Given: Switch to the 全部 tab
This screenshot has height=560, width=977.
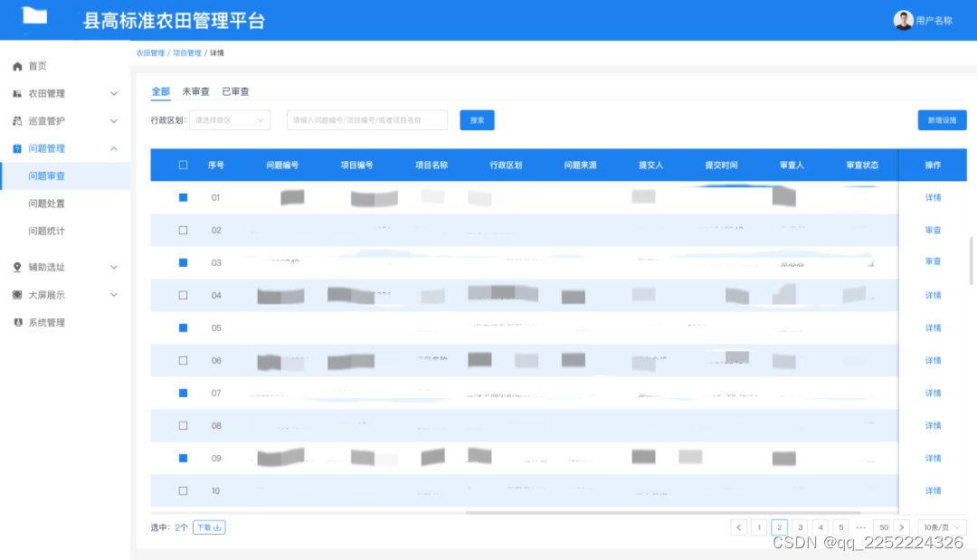Looking at the screenshot, I should [x=160, y=91].
